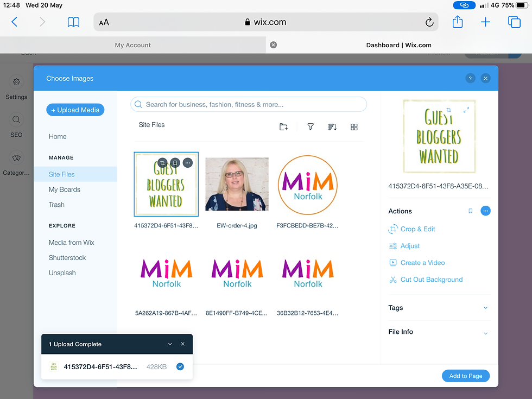Open My Boards in the sidebar

65,189
